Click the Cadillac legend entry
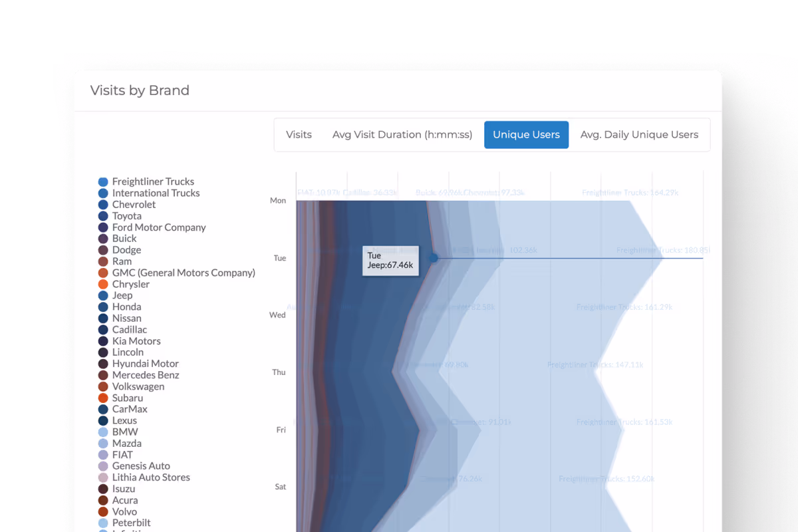The width and height of the screenshot is (798, 532). coord(123,329)
